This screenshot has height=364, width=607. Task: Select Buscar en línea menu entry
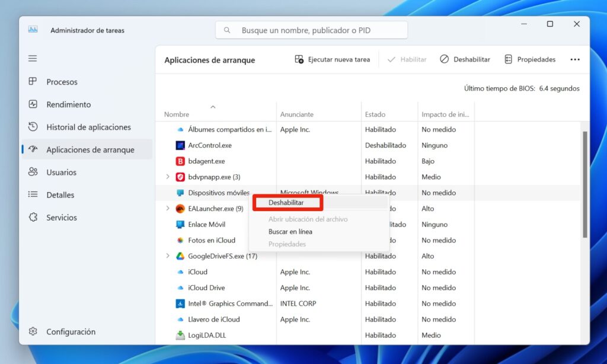(290, 232)
